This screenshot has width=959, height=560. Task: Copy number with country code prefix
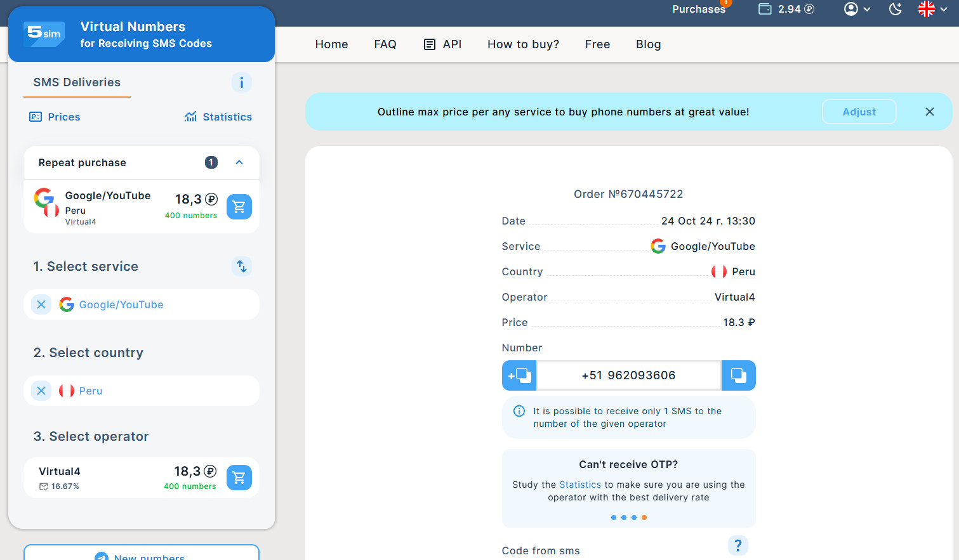pos(519,375)
